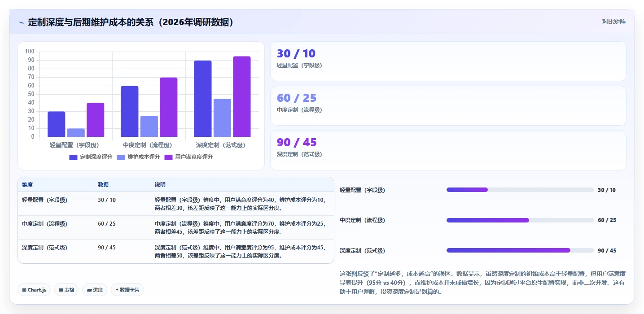Click the 轻量配置 定制深度 bar valued 30
The width and height of the screenshot is (644, 314).
pos(57,124)
